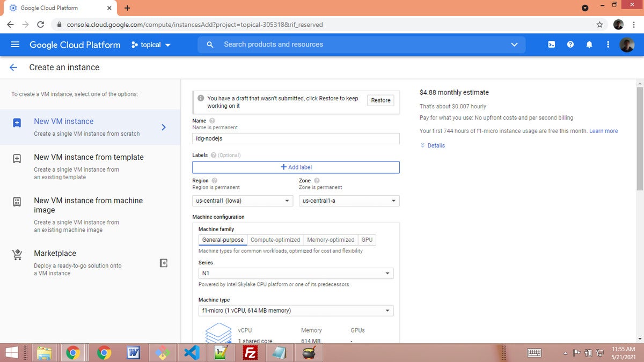Expand the search bar dropdown chevron
Image resolution: width=644 pixels, height=362 pixels.
pyautogui.click(x=515, y=45)
